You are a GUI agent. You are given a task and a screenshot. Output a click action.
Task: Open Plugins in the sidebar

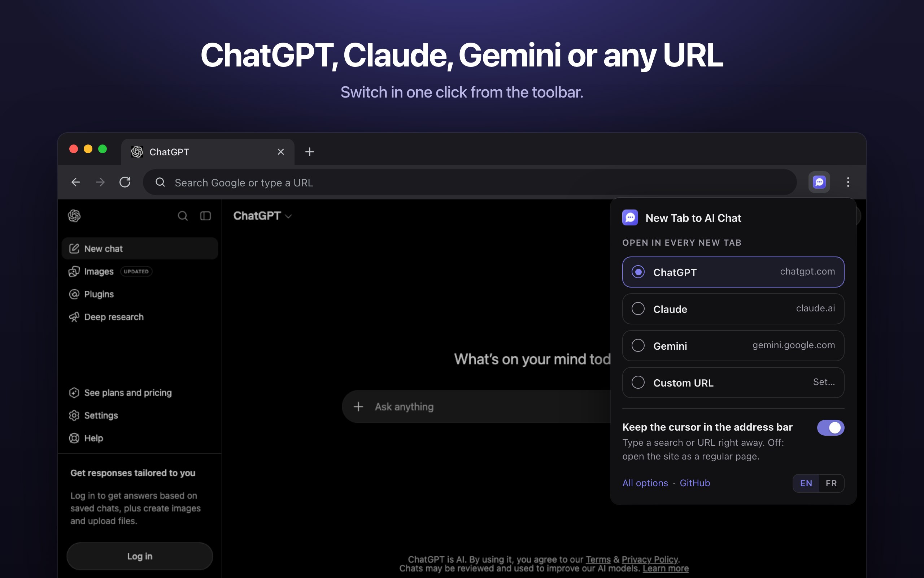(x=140, y=294)
